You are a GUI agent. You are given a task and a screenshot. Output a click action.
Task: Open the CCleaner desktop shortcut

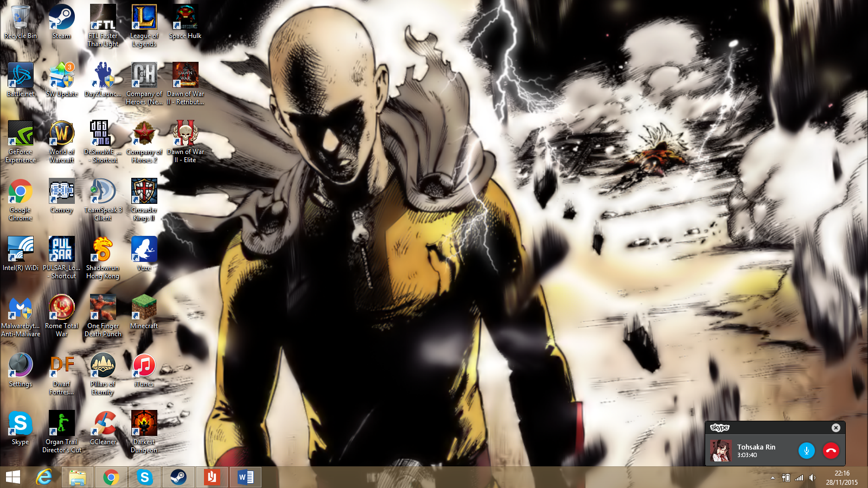click(x=103, y=428)
